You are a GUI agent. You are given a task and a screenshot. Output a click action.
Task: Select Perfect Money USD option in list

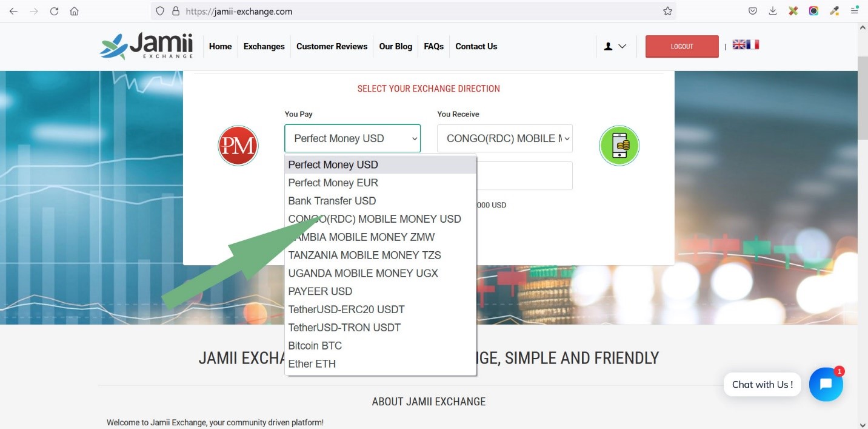381,165
